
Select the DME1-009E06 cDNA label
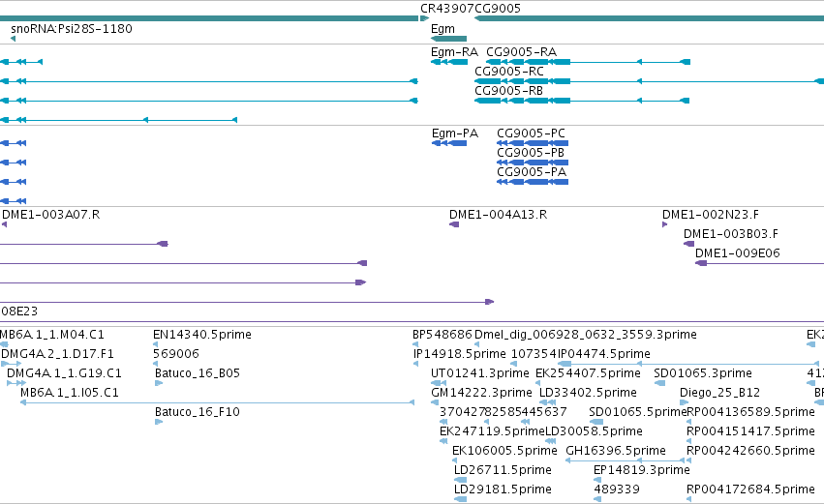738,253
